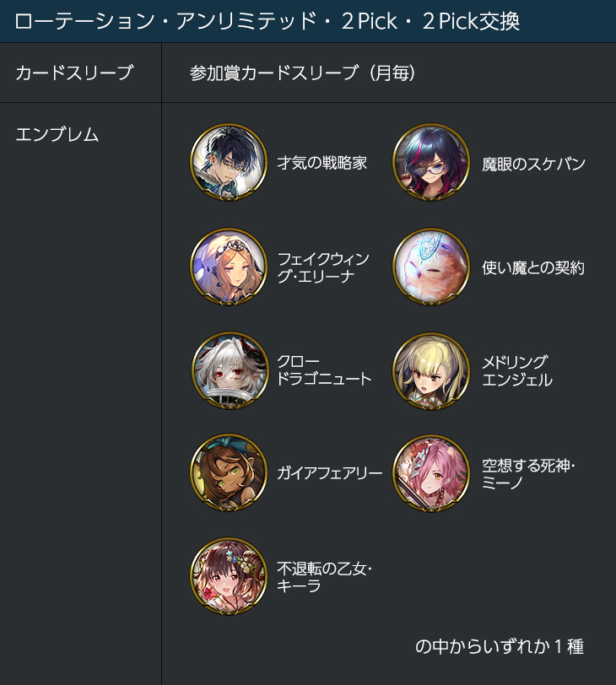Image resolution: width=616 pixels, height=685 pixels.
Task: Choose the 不退転の乙女・キーラ emblem portrait
Action: tap(229, 576)
